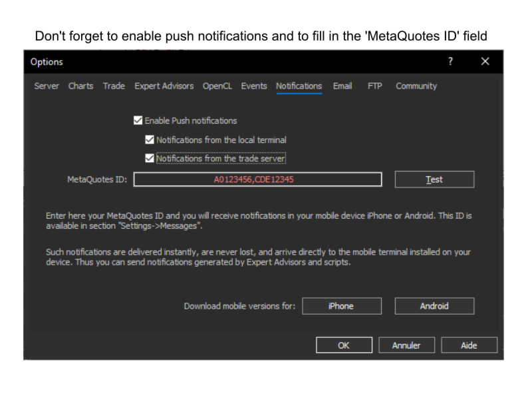Toggle Notifications from the trade server
Image resolution: width=532 pixels, height=399 pixels.
tap(150, 158)
